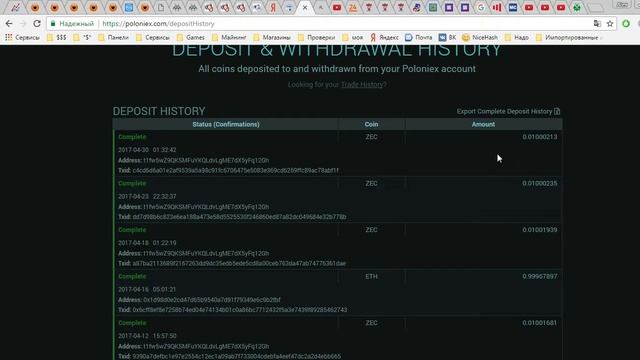Open the "$" bookmark folder
The height and width of the screenshot is (360, 640).
82,38
